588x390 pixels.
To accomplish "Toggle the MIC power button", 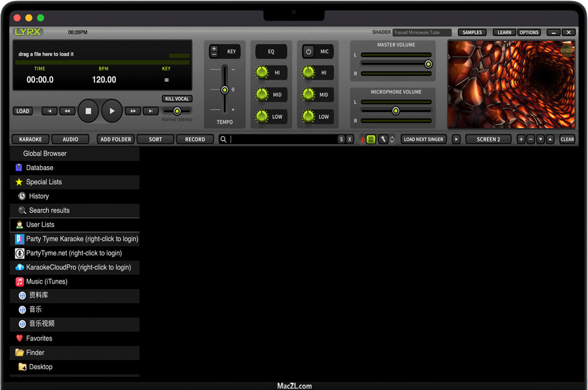I will [x=309, y=51].
